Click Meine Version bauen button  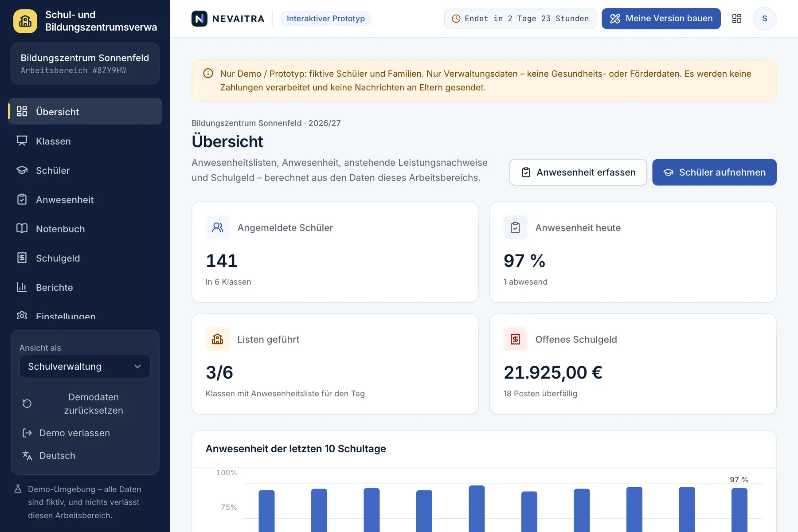click(661, 19)
